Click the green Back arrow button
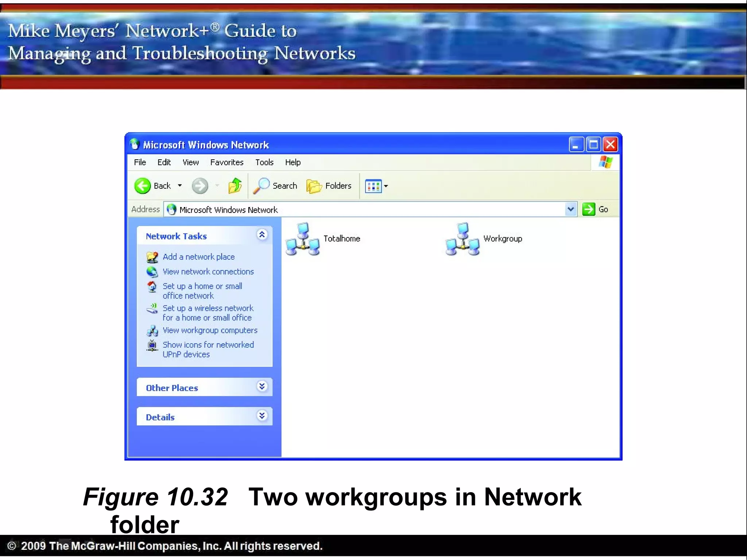Image resolution: width=747 pixels, height=560 pixels. [142, 186]
